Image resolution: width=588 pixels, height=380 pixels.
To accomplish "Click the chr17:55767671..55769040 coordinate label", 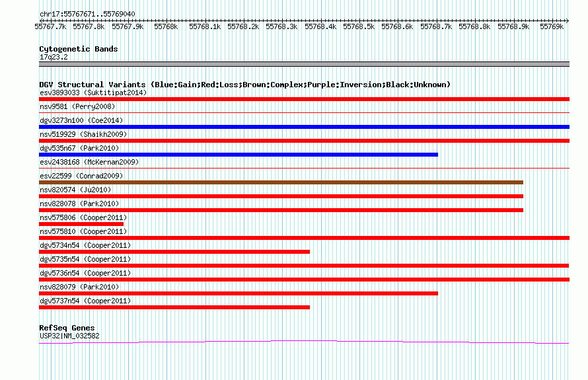I will (x=87, y=14).
